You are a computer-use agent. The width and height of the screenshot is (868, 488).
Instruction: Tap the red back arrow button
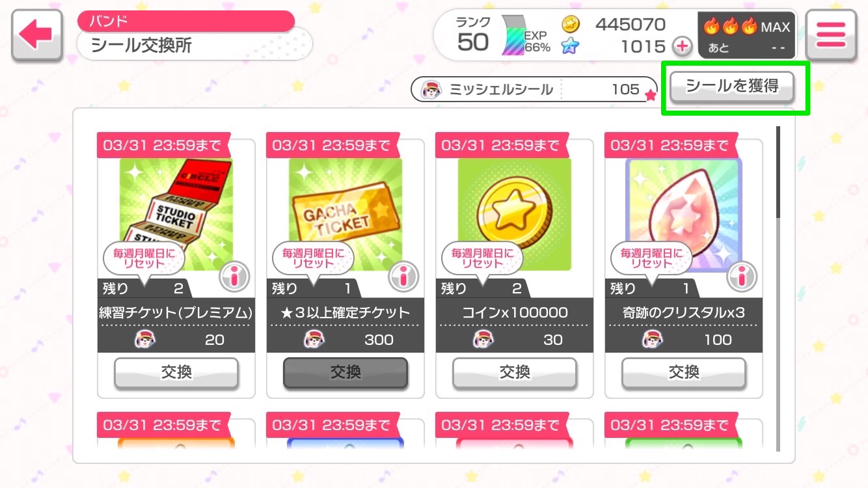click(x=37, y=36)
